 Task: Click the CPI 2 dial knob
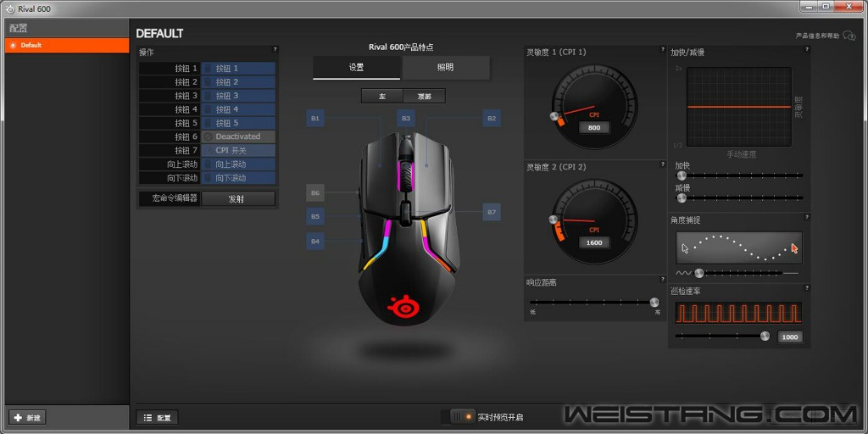pos(553,220)
